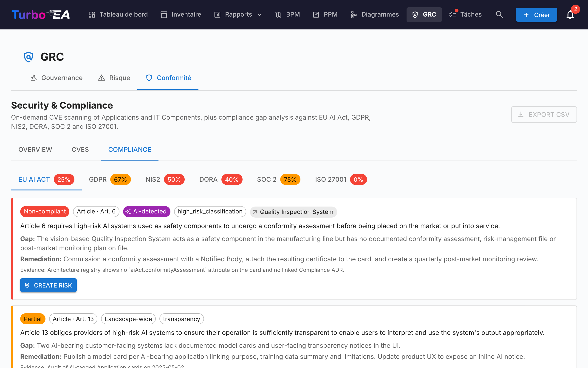Viewport: 588px width, 368px height.
Task: Click the AI-detected sparkle icon
Action: tap(128, 212)
